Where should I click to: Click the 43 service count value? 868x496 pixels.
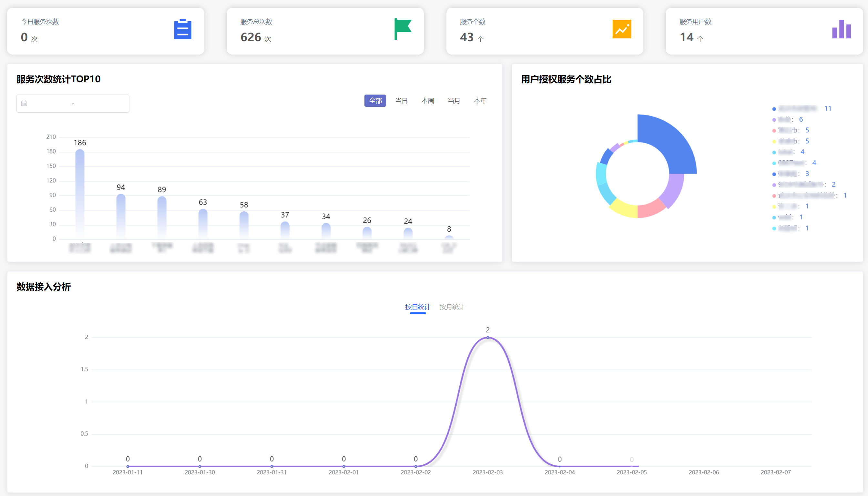pos(467,37)
